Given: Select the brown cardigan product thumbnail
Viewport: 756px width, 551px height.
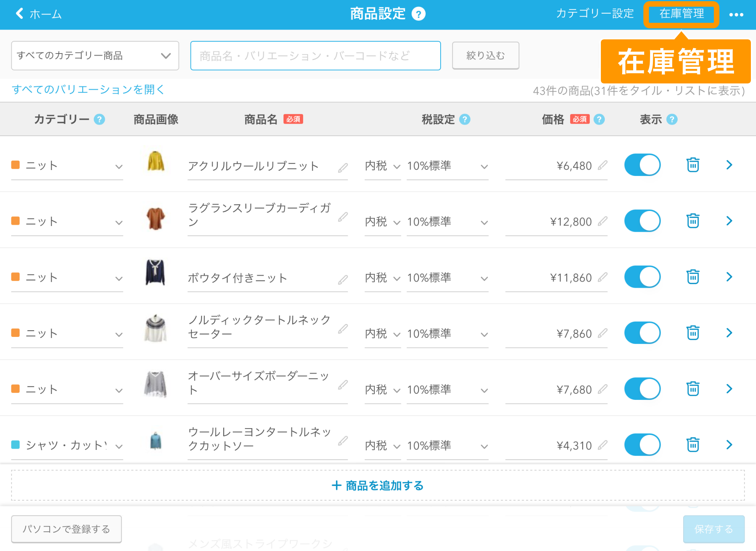Looking at the screenshot, I should [156, 218].
